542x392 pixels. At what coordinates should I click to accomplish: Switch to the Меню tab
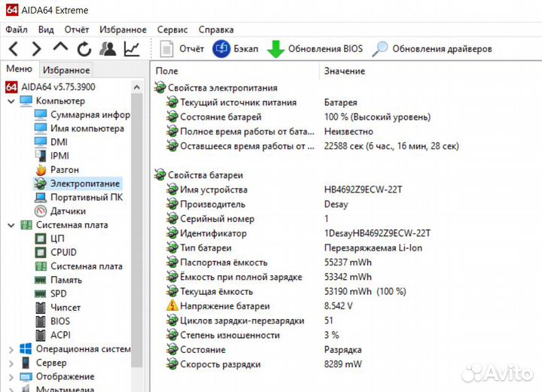20,68
